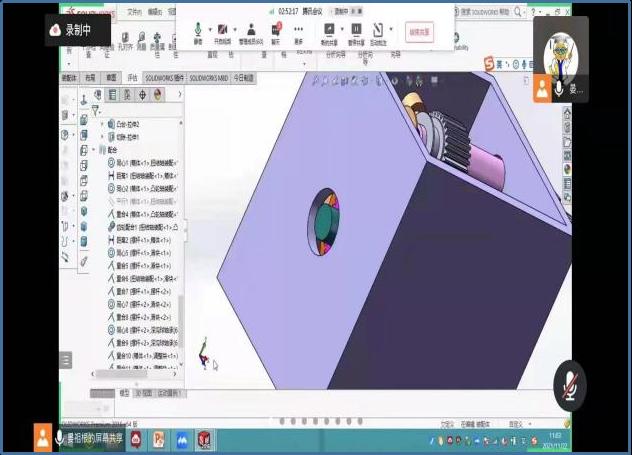
Task: Click the New Share (新的共享) icon
Action: point(329,32)
